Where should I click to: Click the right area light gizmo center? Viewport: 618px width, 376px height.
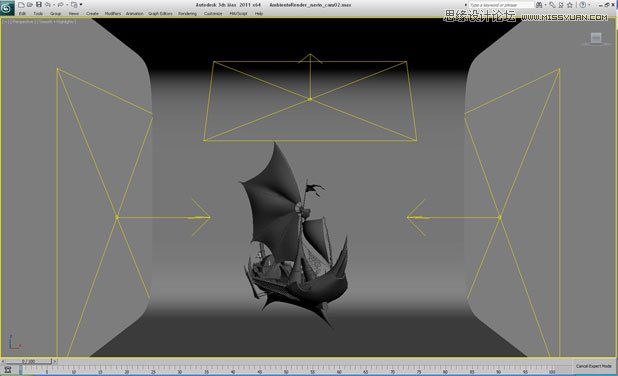coord(500,217)
